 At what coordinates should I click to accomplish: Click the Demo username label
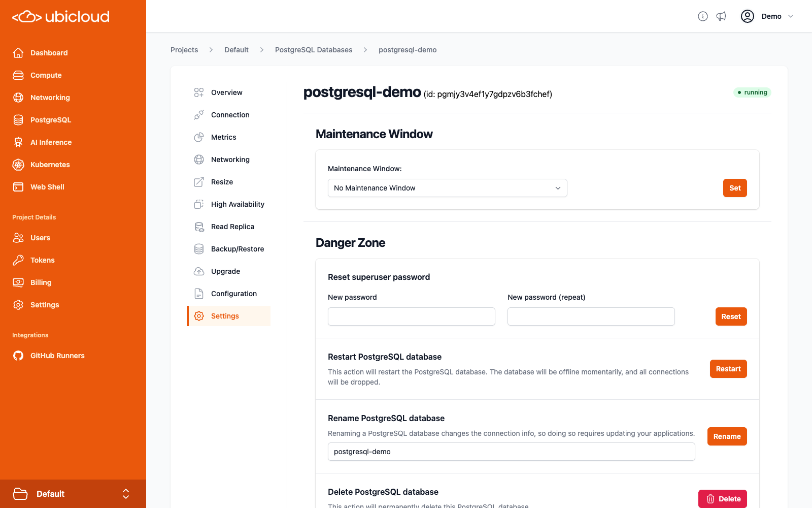[x=771, y=16]
